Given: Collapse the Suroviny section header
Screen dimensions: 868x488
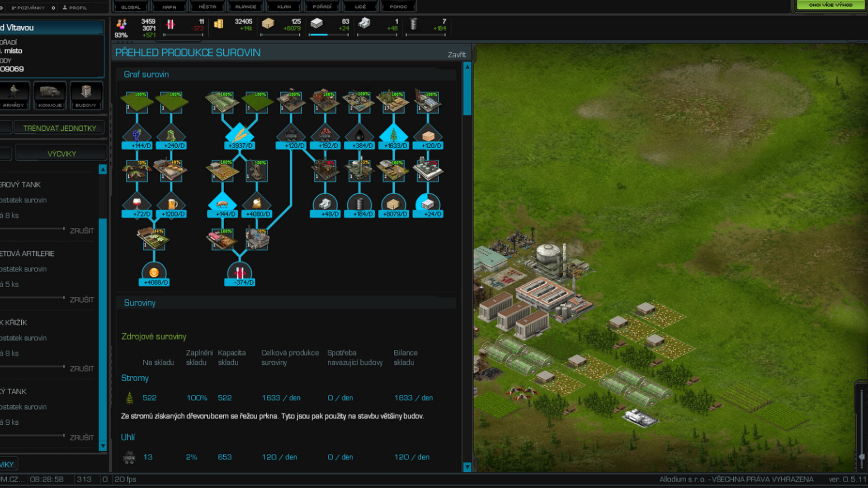Looking at the screenshot, I should (139, 303).
